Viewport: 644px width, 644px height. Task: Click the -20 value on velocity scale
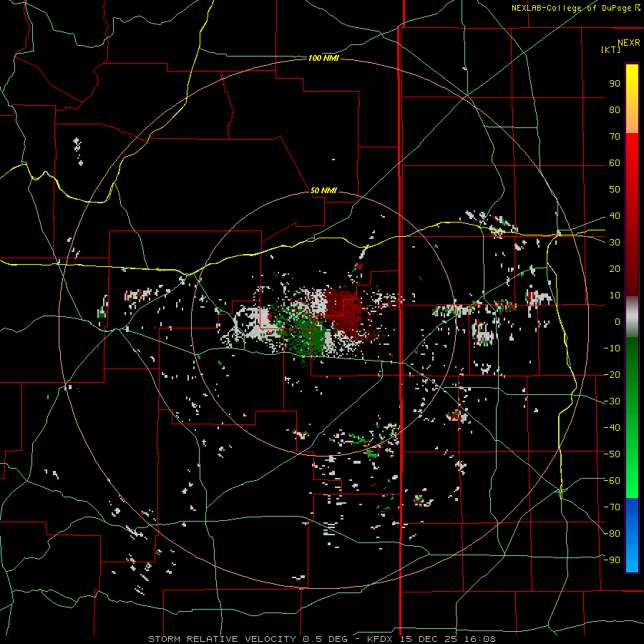coord(612,374)
